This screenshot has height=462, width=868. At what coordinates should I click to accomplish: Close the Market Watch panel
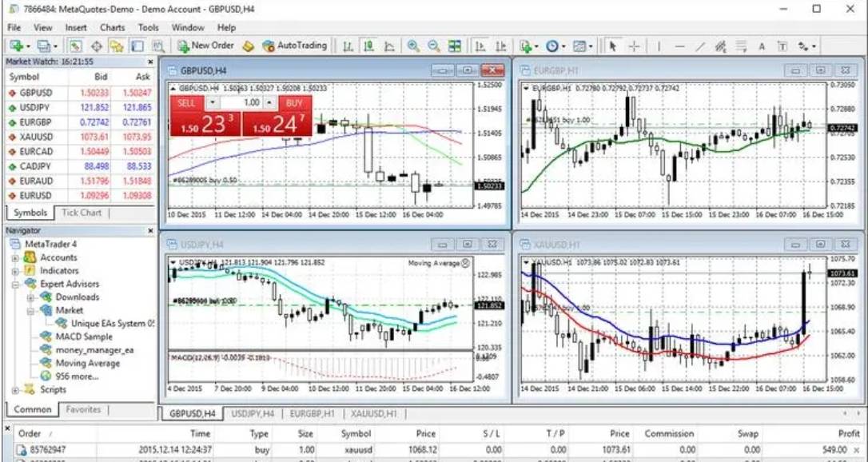click(x=150, y=62)
